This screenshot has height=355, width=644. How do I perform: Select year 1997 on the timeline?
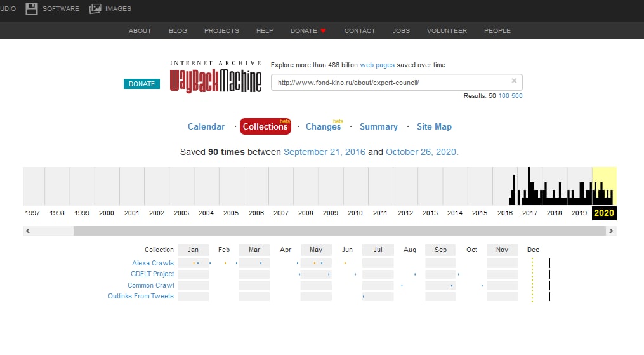click(32, 213)
